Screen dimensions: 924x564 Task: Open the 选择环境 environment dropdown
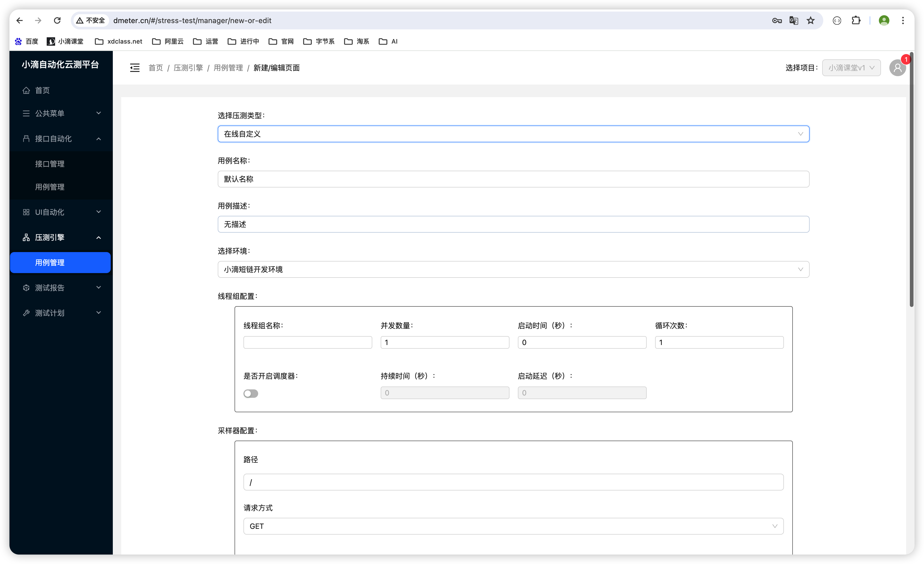point(513,269)
